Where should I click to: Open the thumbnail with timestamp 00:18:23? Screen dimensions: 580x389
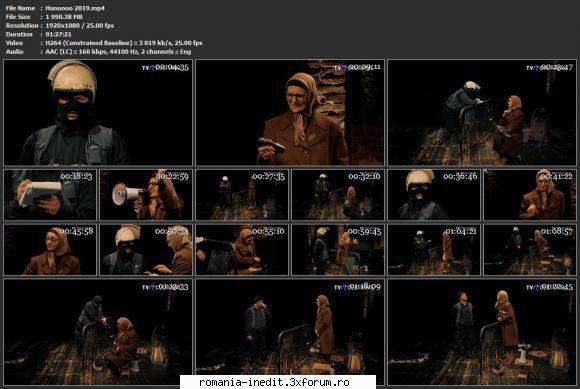point(50,195)
